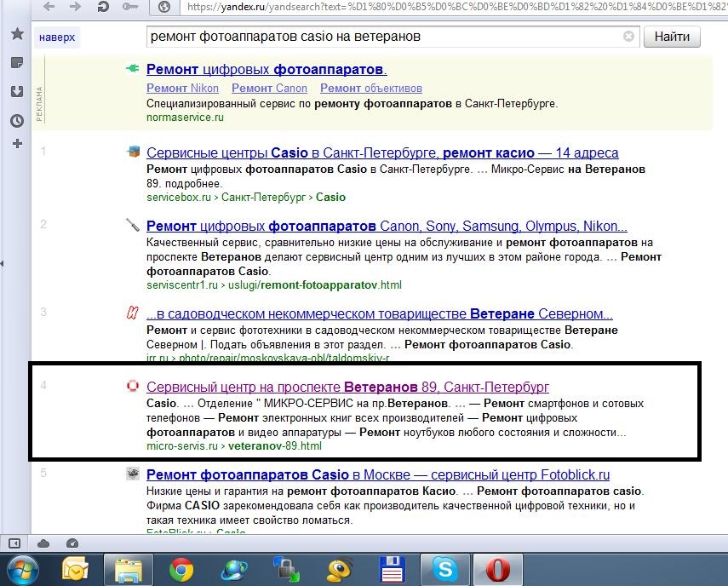Open the History clock panel in sidebar
728x586 pixels.
click(x=17, y=121)
